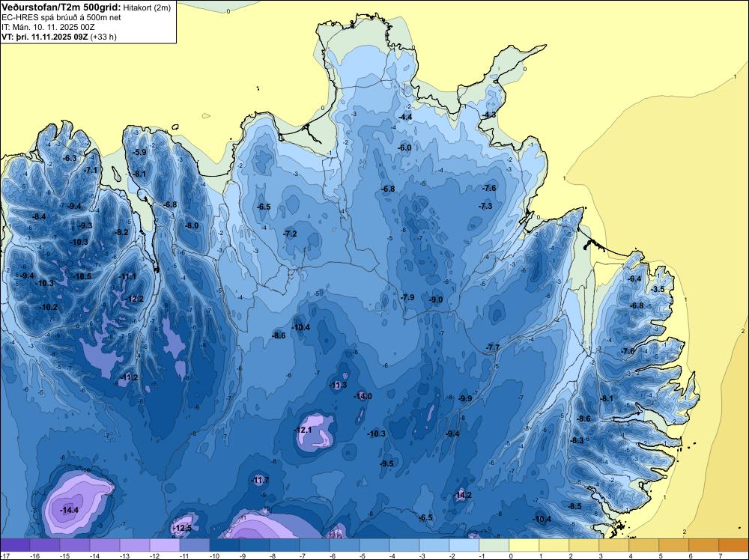The width and height of the screenshot is (749, 560).
Task: Click the -5.9 temperature label
Action: [x=139, y=153]
